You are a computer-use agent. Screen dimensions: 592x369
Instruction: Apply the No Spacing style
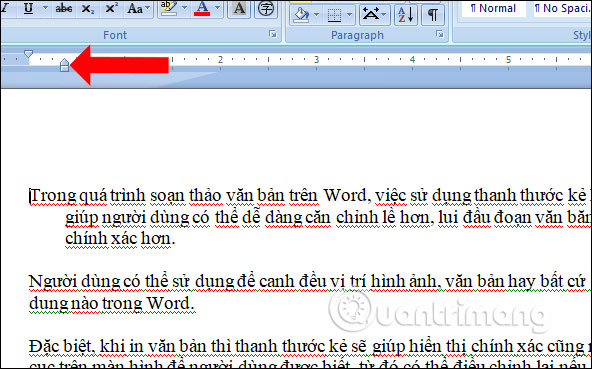(x=561, y=8)
